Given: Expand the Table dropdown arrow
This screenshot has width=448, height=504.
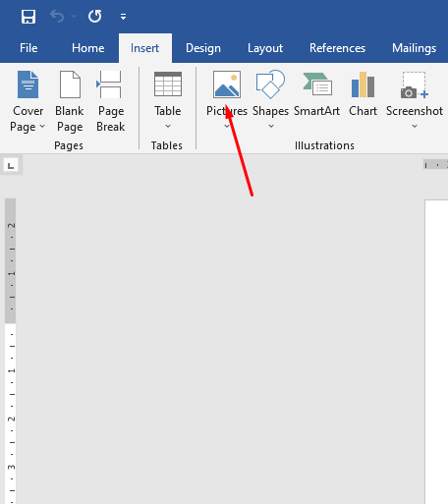Looking at the screenshot, I should pos(168,126).
